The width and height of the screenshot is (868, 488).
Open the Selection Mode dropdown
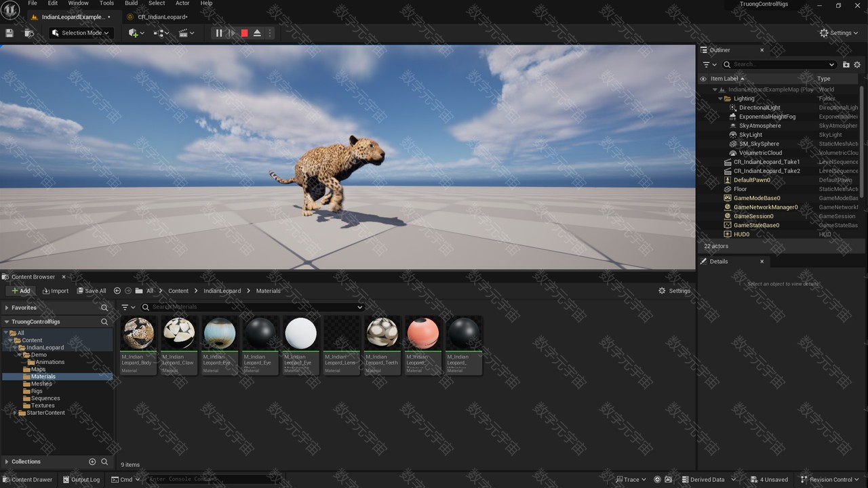click(x=81, y=33)
